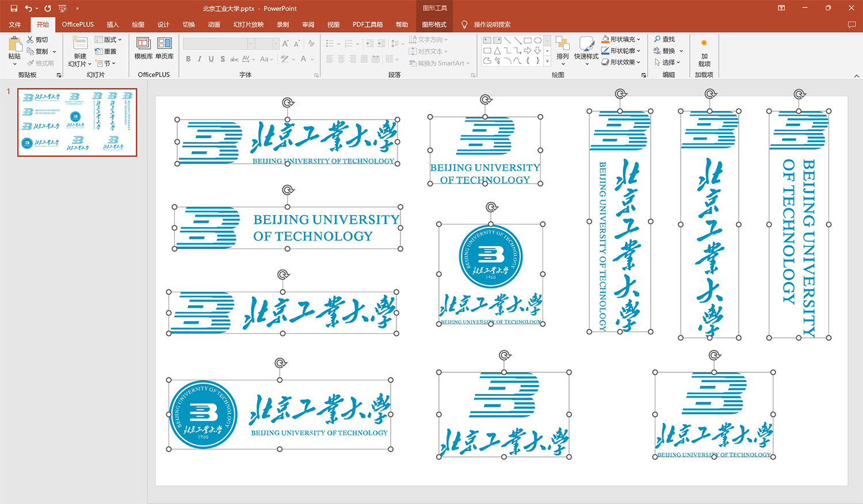
Task: Open the clipboard group dialog launcher
Action: (59, 75)
